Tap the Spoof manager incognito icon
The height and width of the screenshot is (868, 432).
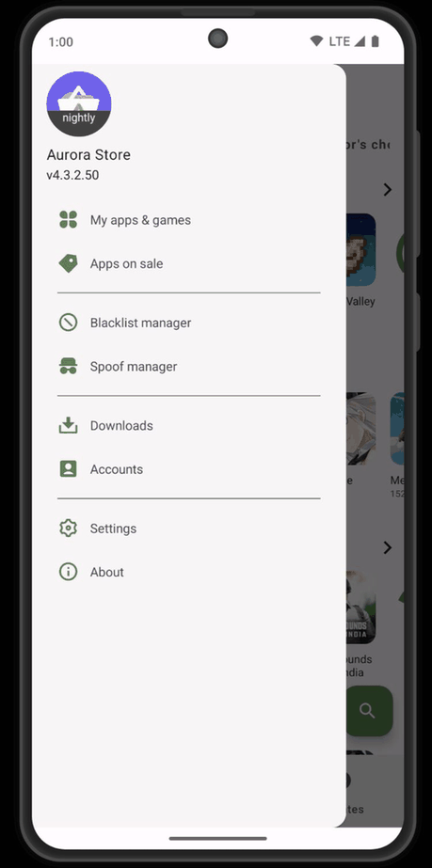coord(68,367)
